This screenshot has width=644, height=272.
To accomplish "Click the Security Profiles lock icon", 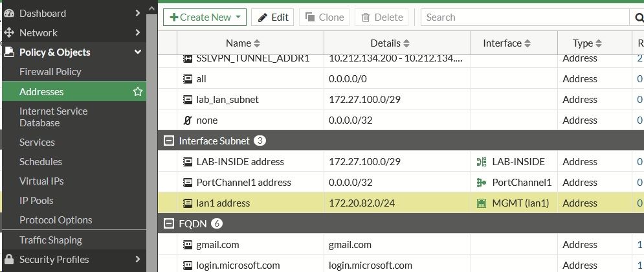I will [x=9, y=260].
